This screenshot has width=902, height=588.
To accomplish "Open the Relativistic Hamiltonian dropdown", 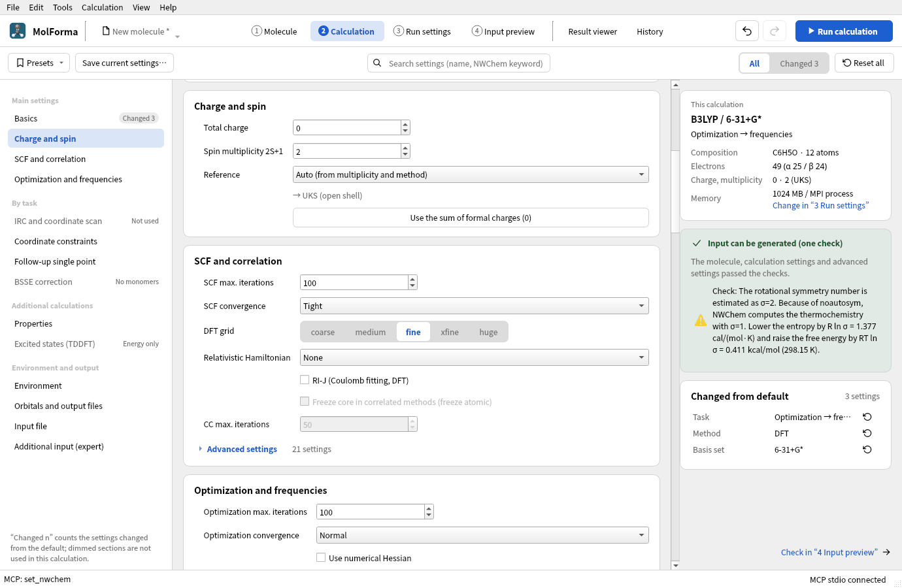I will (475, 357).
